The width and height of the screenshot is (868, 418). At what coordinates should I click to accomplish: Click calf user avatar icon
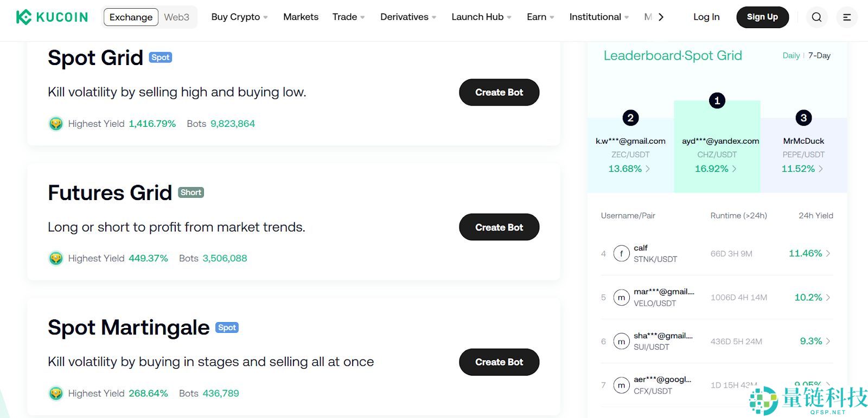tap(621, 253)
